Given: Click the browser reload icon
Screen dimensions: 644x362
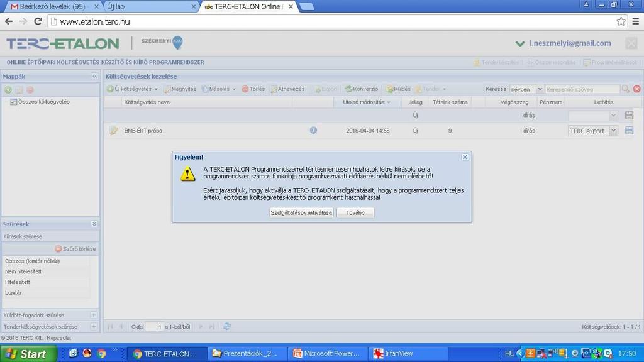Looking at the screenshot, I should point(38,21).
